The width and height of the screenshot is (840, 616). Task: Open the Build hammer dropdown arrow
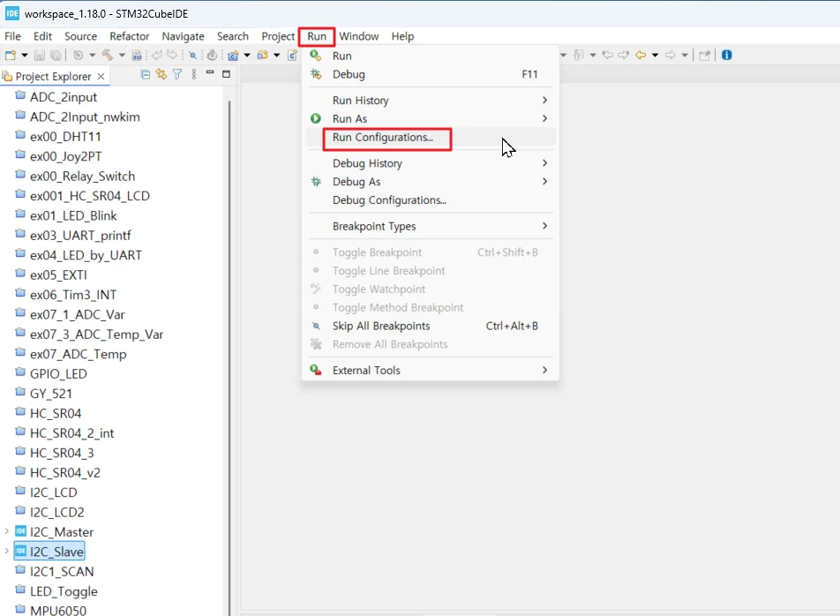(122, 56)
